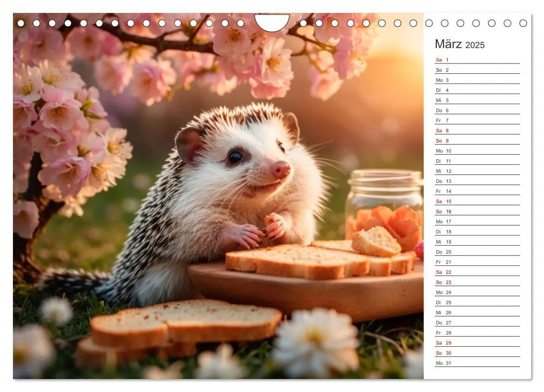Select the 'Di 11' calendar row

pyautogui.click(x=477, y=161)
